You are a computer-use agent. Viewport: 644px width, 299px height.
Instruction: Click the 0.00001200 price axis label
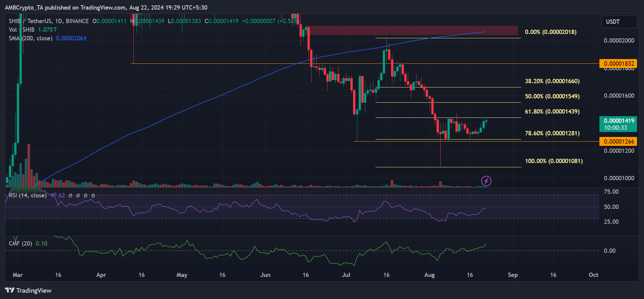619,151
